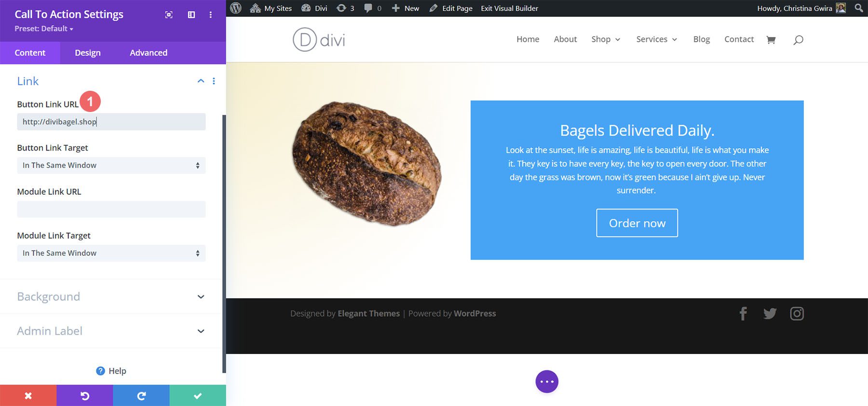This screenshot has height=406, width=868.
Task: Open the settings panel three-dot menu
Action: point(211,15)
